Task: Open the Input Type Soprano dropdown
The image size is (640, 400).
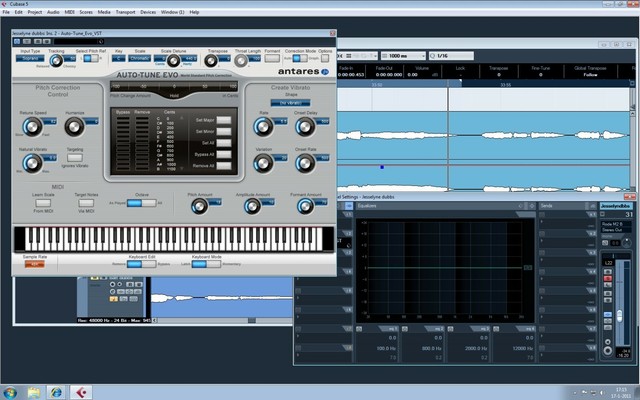Action: [x=30, y=58]
